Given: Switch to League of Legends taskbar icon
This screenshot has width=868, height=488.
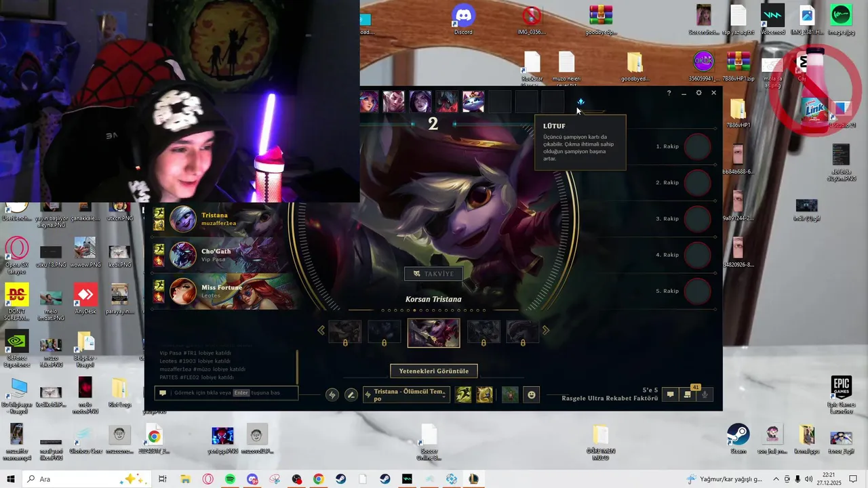Looking at the screenshot, I should [473, 479].
